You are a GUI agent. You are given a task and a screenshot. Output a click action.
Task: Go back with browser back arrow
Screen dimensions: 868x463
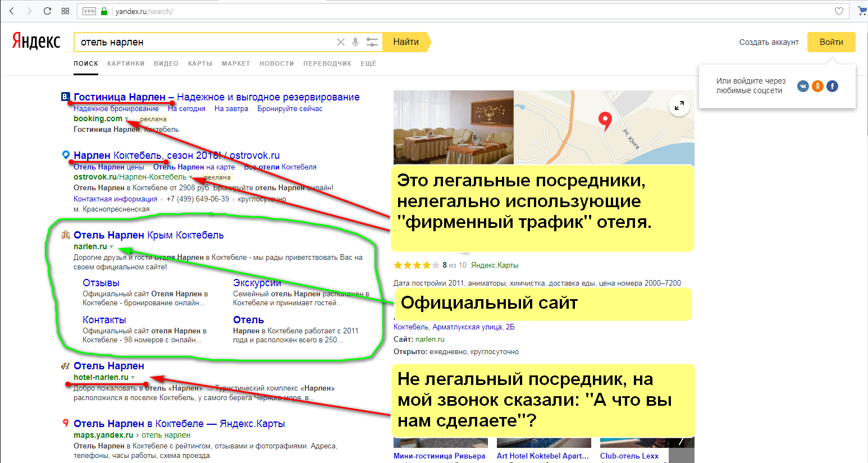point(11,11)
